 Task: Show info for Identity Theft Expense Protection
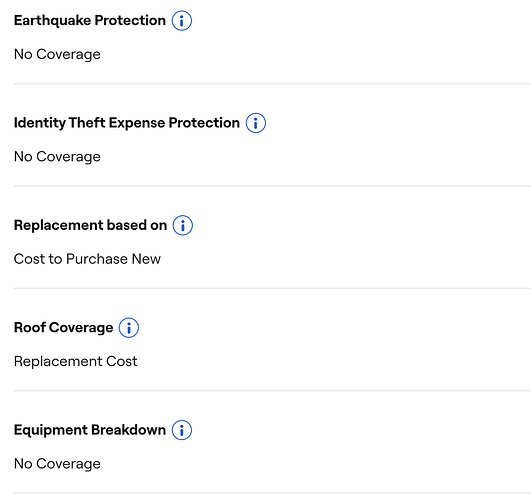pyautogui.click(x=256, y=123)
